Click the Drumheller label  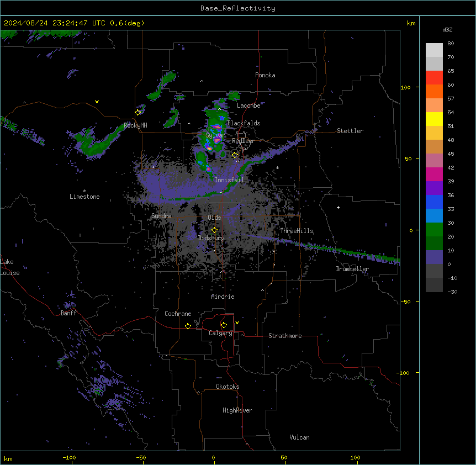352,269
